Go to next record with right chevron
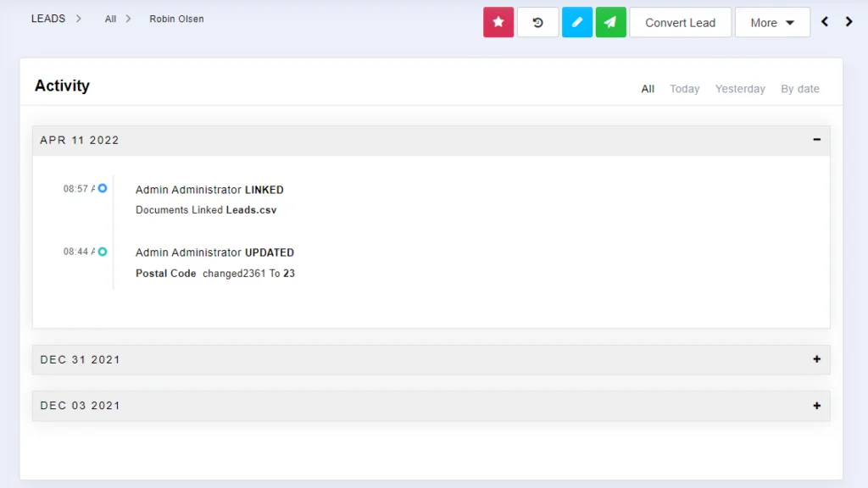The width and height of the screenshot is (868, 488). [849, 21]
